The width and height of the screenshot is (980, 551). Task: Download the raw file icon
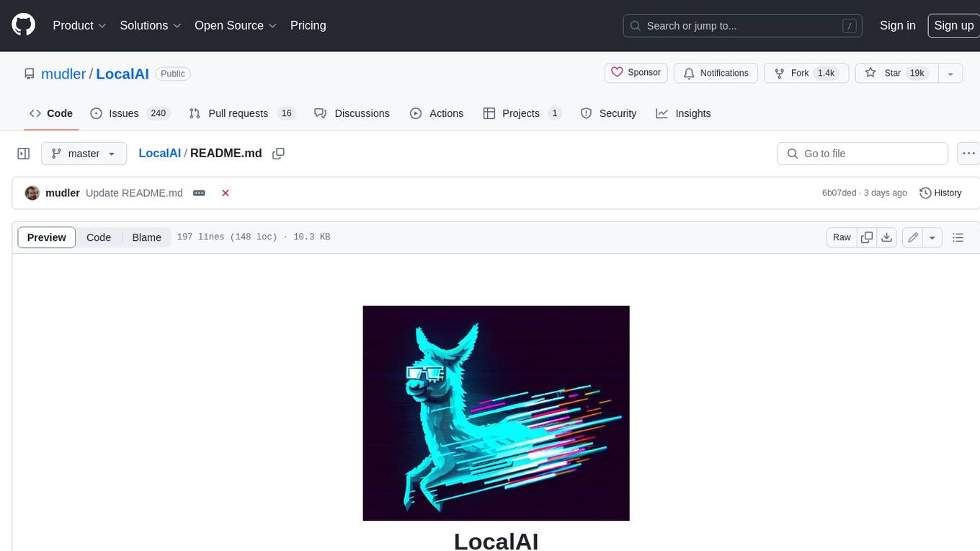[x=887, y=237]
